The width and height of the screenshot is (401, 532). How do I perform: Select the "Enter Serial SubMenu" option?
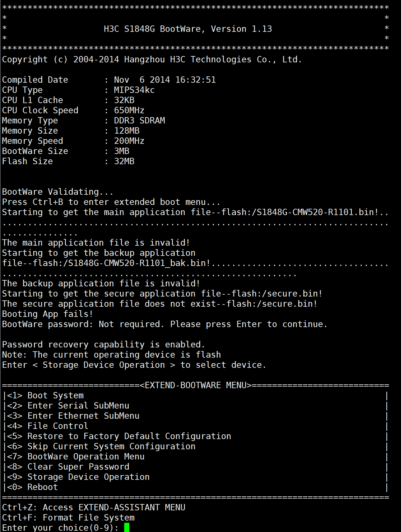[x=78, y=406]
